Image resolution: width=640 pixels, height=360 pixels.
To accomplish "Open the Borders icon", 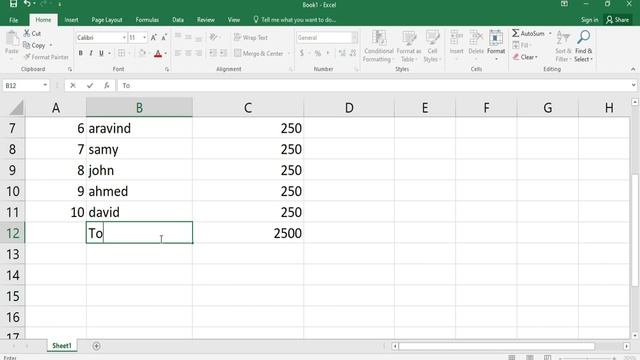I will coord(121,53).
